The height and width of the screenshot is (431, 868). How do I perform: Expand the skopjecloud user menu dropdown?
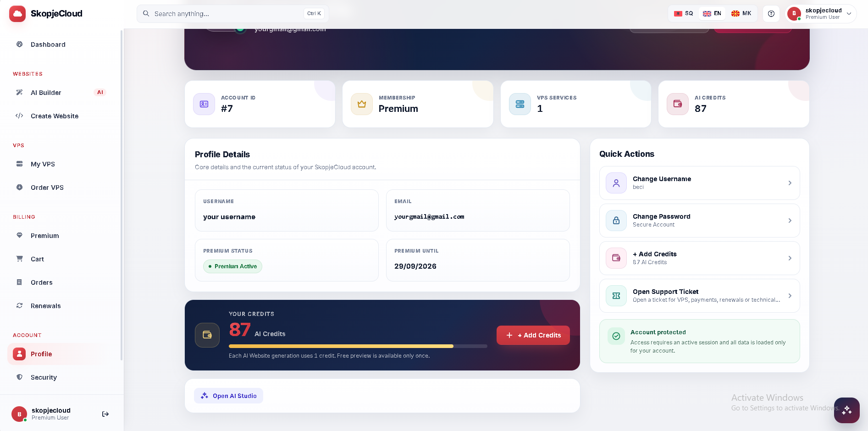coord(821,14)
